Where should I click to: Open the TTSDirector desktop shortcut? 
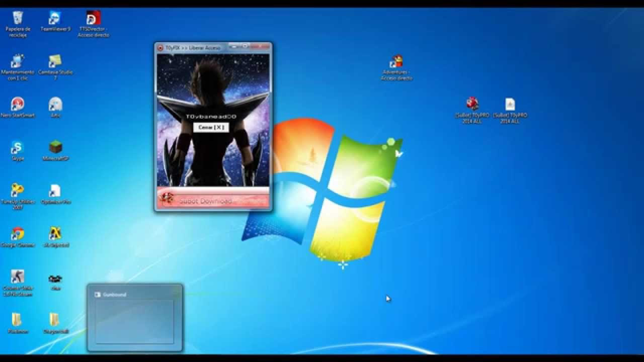click(93, 19)
